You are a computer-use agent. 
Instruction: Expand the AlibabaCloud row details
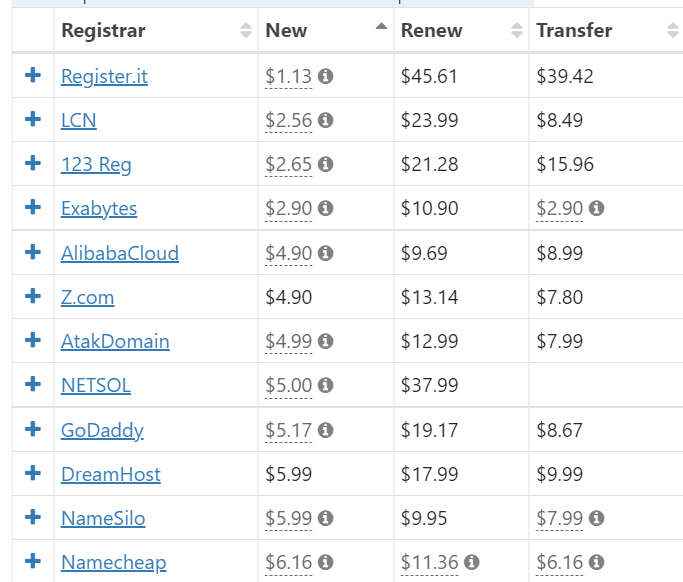[33, 252]
